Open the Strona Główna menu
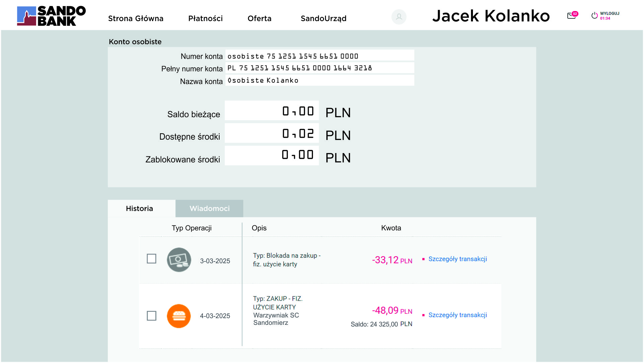The width and height of the screenshot is (644, 363). tap(136, 18)
